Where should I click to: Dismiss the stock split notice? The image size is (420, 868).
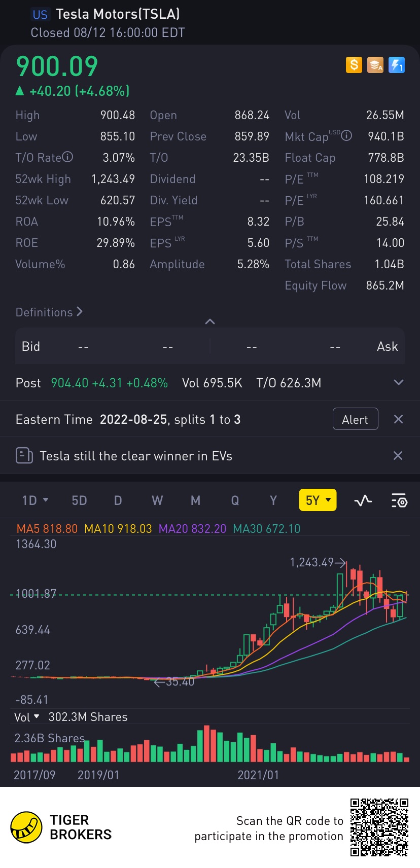[x=398, y=419]
